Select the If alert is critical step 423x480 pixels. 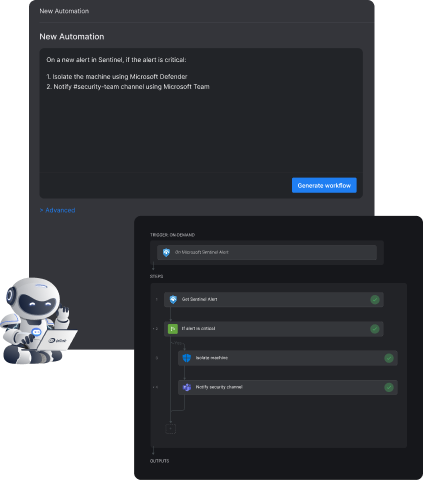tap(274, 329)
